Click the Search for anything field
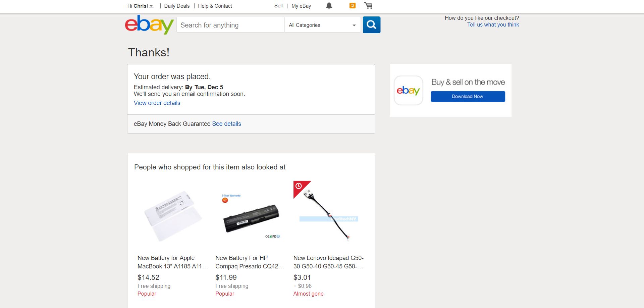The image size is (644, 308). (x=230, y=25)
